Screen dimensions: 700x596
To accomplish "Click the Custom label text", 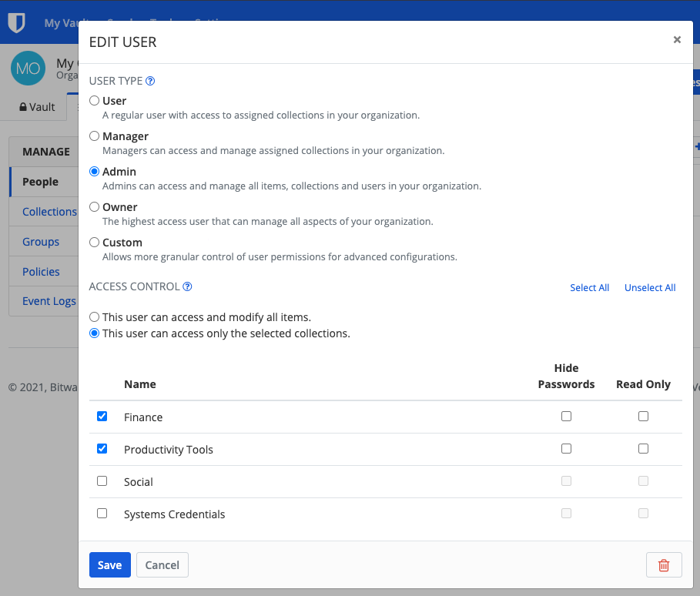I will tap(122, 243).
